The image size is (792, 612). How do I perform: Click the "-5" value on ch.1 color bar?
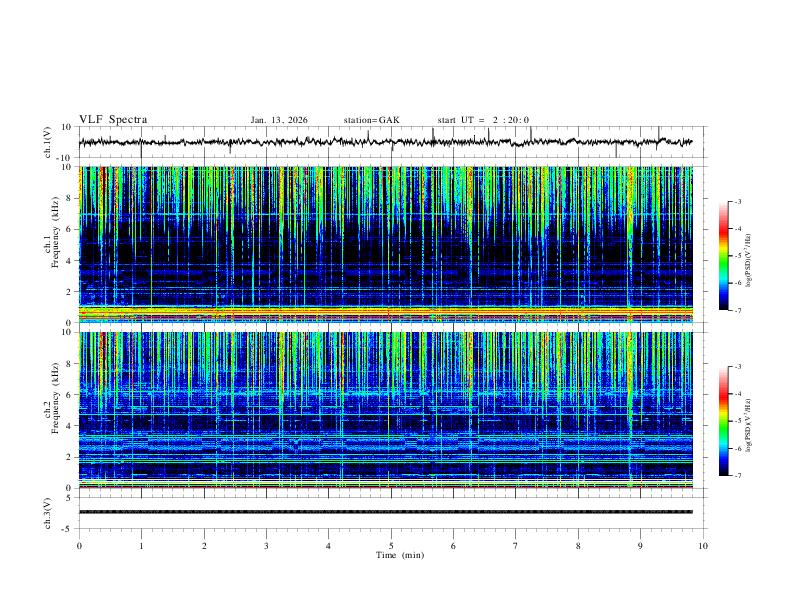738,256
